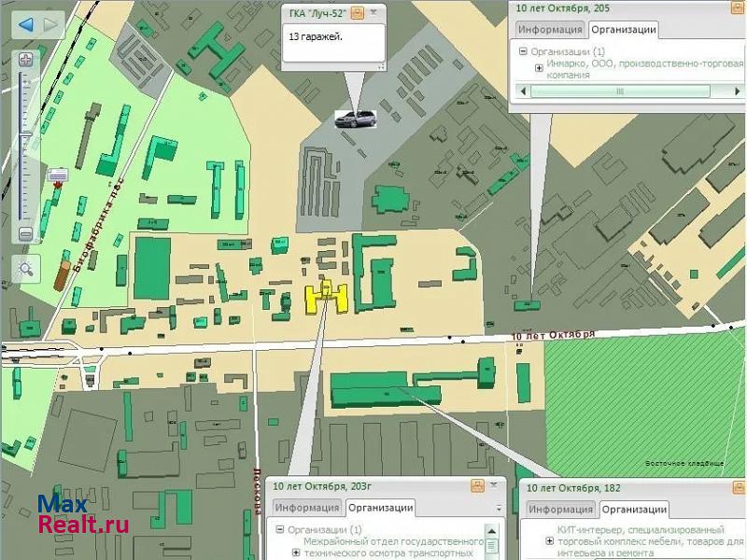Screen dimensions: 747x560
Task: Open the Межрайонный отдел государственного link
Action: (x=394, y=541)
